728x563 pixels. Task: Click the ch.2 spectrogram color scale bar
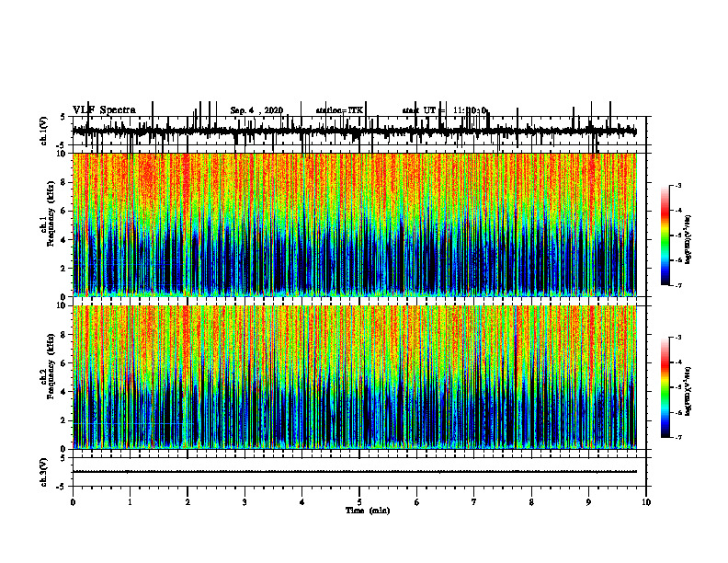point(665,387)
